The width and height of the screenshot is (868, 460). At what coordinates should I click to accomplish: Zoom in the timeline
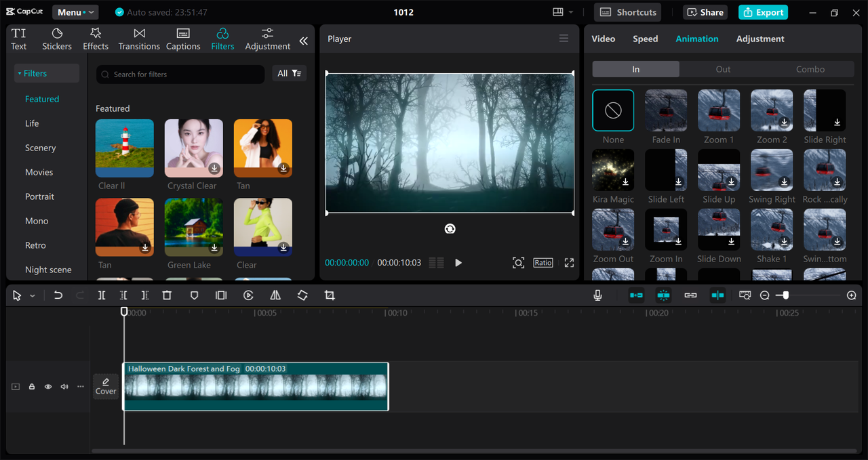point(852,295)
